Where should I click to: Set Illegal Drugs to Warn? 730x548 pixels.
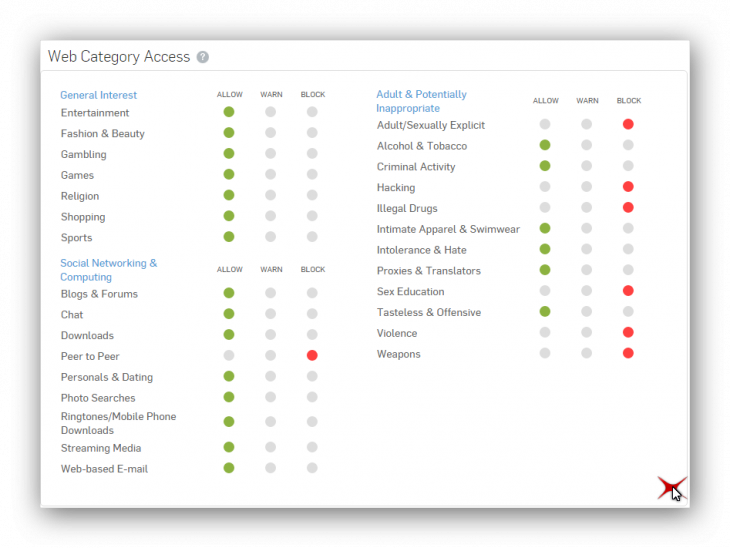tap(587, 208)
